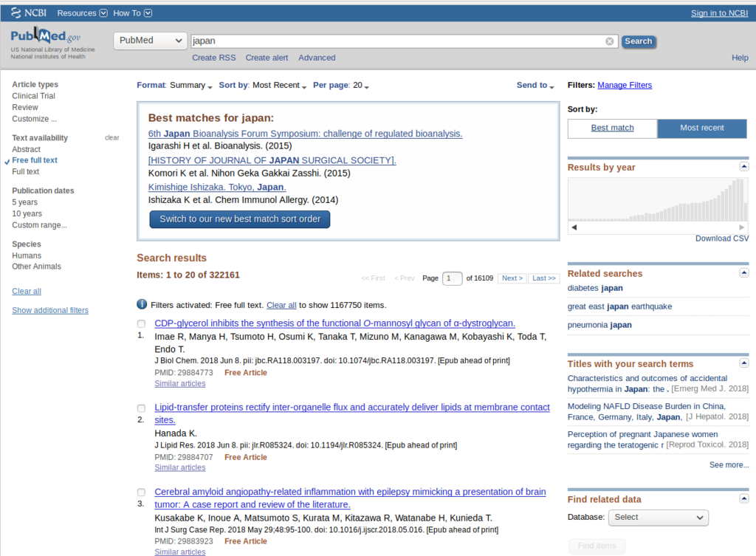Collapse the Find related data panel

coord(744,498)
